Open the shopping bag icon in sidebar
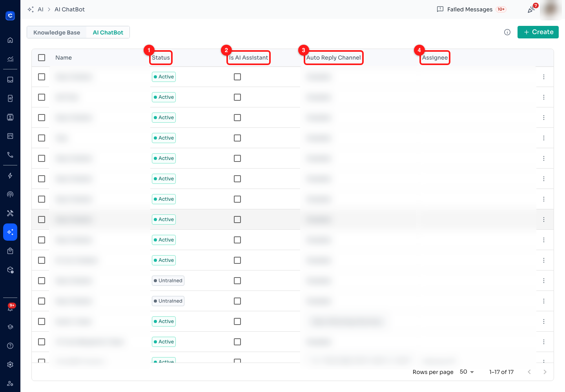 (x=10, y=251)
